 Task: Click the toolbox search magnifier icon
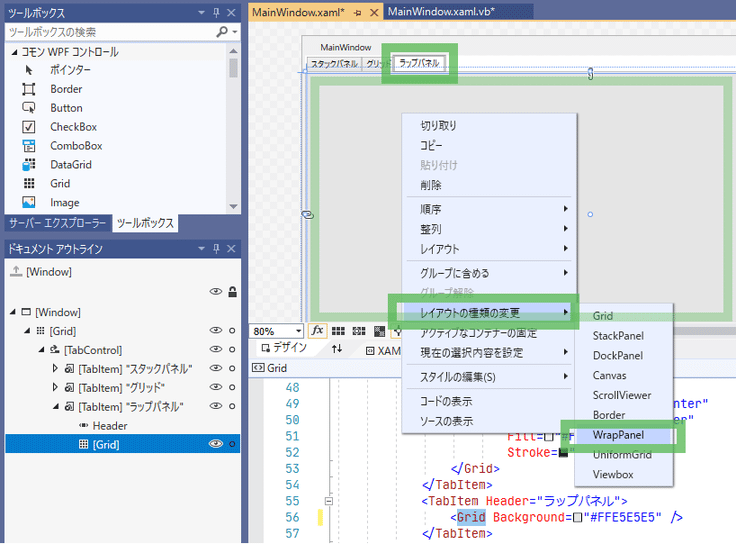222,32
